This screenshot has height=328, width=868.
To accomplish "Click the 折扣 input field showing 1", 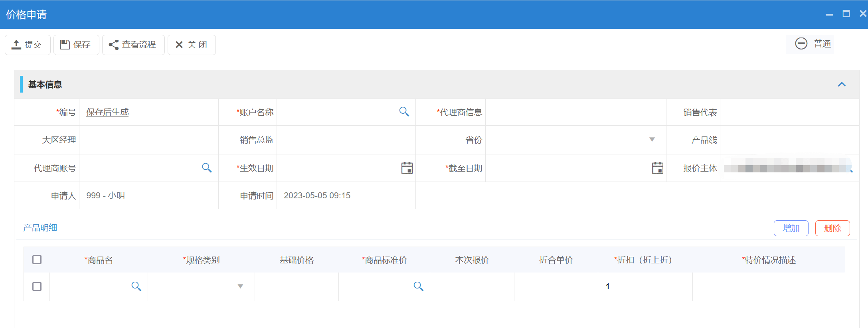I will [645, 287].
